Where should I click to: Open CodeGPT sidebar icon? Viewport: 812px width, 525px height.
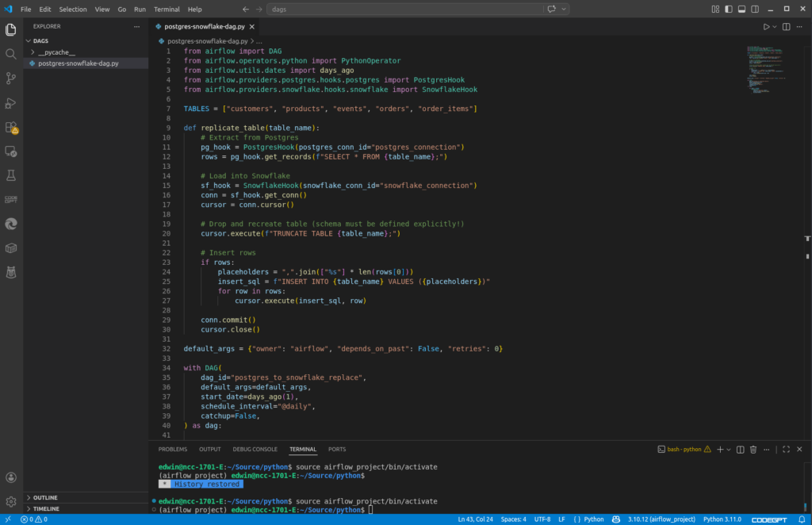pyautogui.click(x=11, y=200)
